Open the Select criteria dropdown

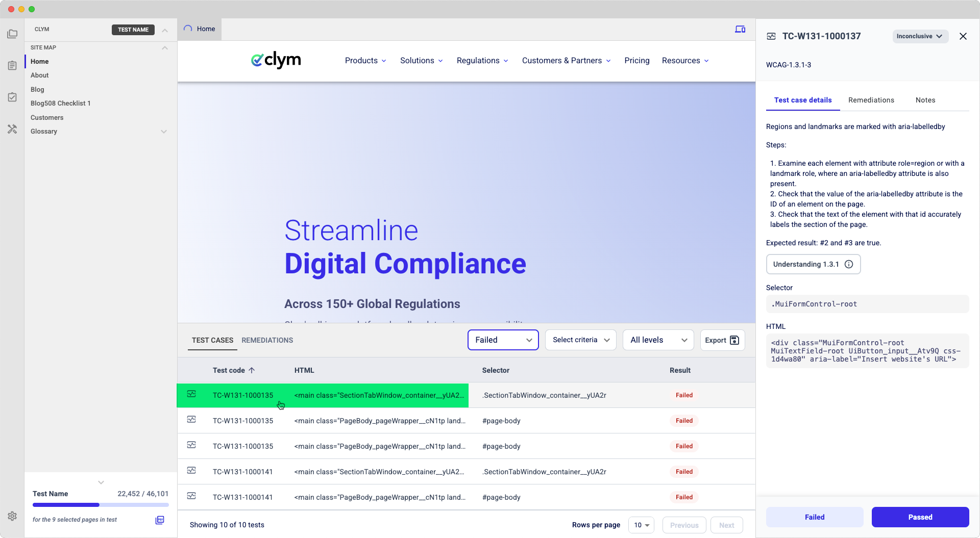coord(581,340)
